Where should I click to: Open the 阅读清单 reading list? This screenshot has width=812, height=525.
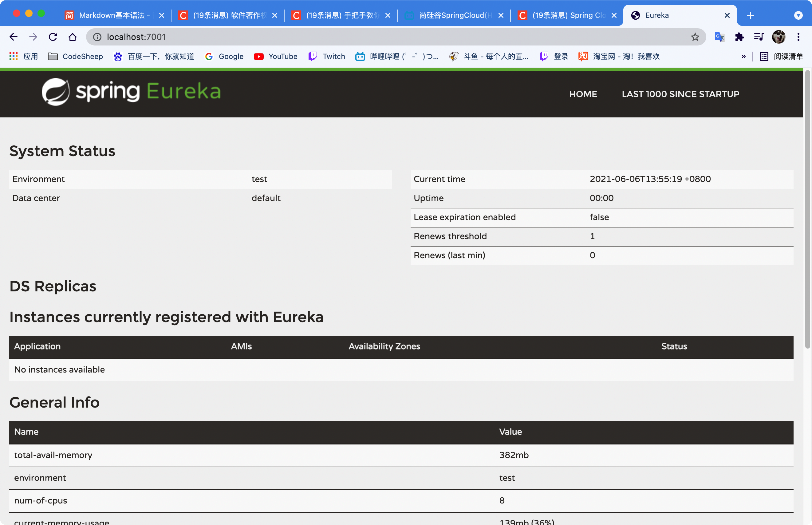tap(781, 56)
